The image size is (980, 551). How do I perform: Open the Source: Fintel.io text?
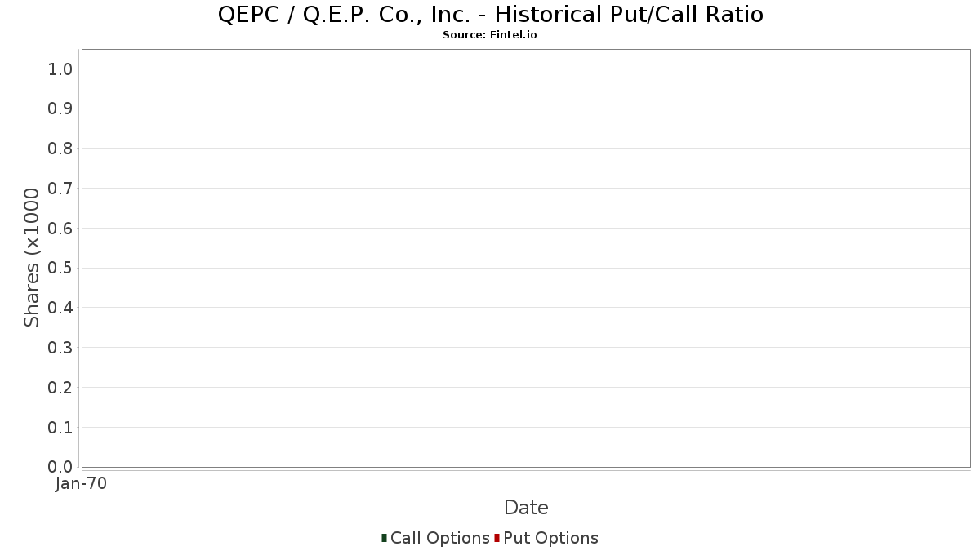(490, 35)
